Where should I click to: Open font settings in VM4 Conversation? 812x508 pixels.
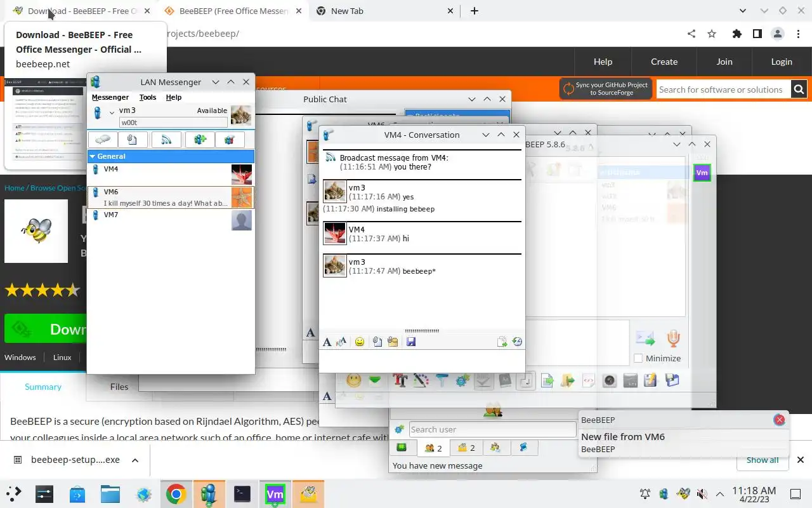(x=327, y=342)
